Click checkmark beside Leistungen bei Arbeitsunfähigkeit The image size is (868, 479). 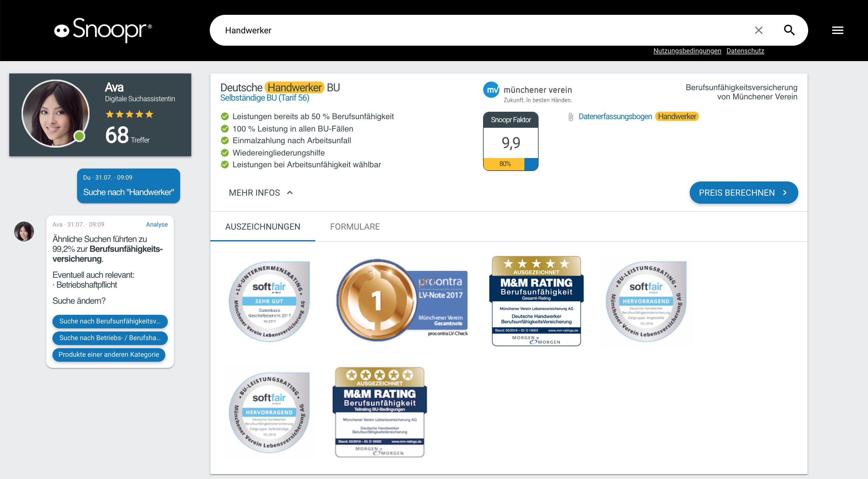tap(225, 165)
